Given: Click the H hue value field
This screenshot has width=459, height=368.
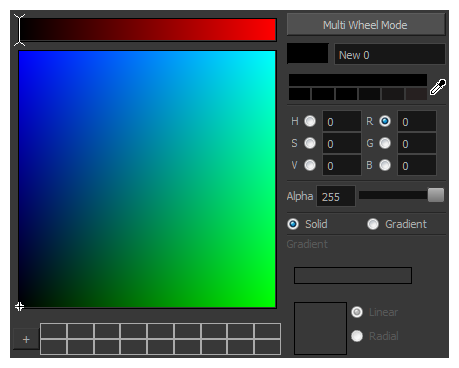Looking at the screenshot, I should tap(342, 121).
